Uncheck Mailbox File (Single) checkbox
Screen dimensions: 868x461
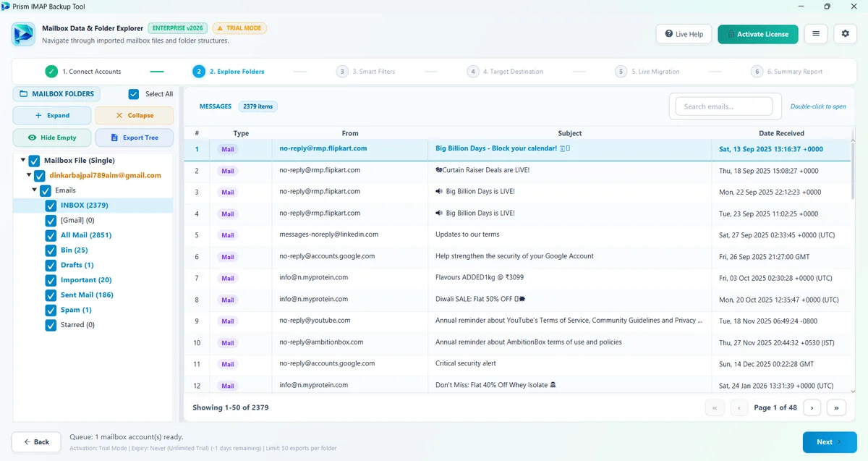point(34,161)
